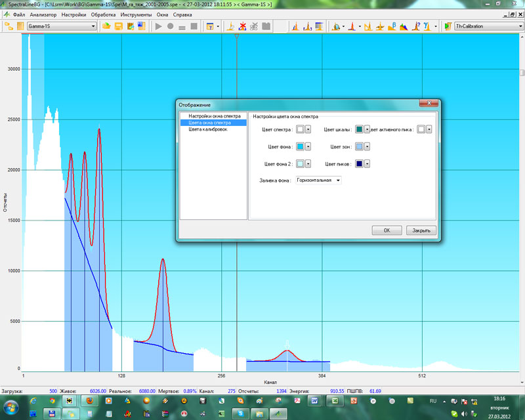
Task: Click the open folder toolbar icon
Action: 107,26
